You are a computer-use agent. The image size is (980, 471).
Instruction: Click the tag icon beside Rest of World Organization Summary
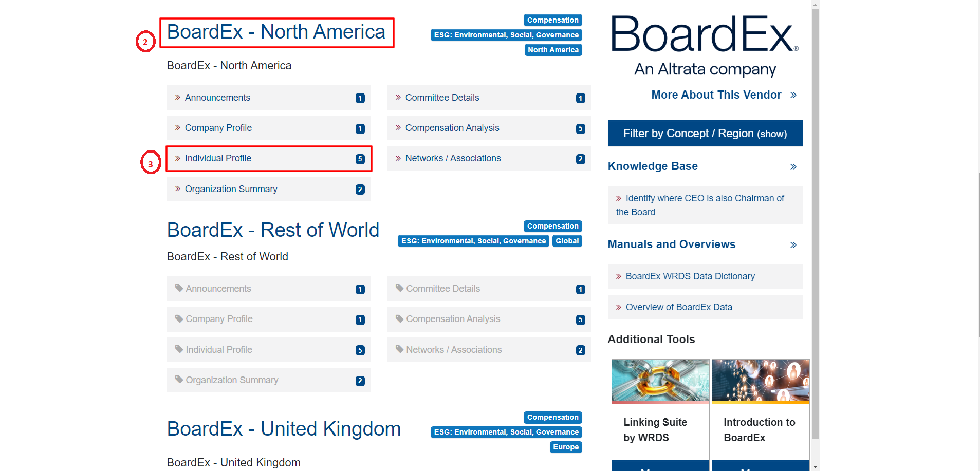point(179,380)
